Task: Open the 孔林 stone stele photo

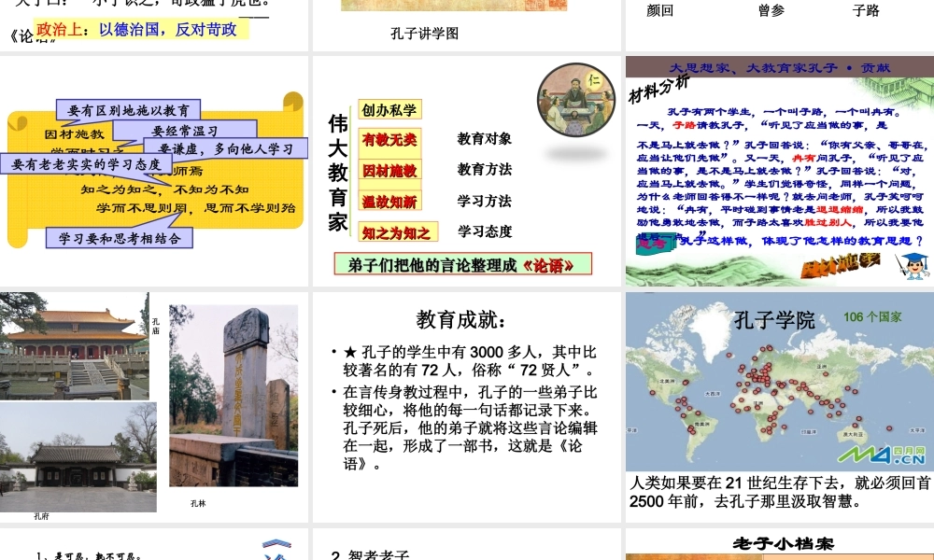Action: 233,395
